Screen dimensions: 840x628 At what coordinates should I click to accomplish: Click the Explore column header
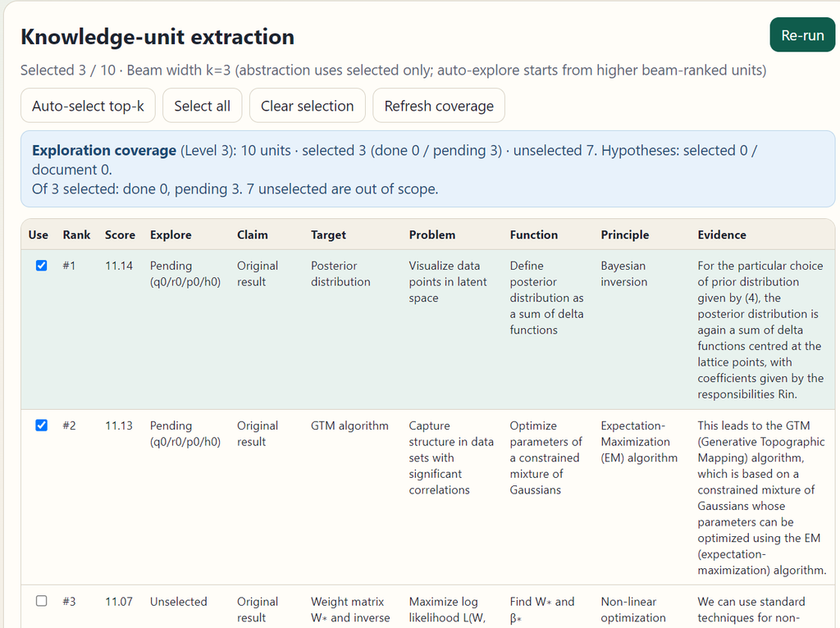point(171,234)
